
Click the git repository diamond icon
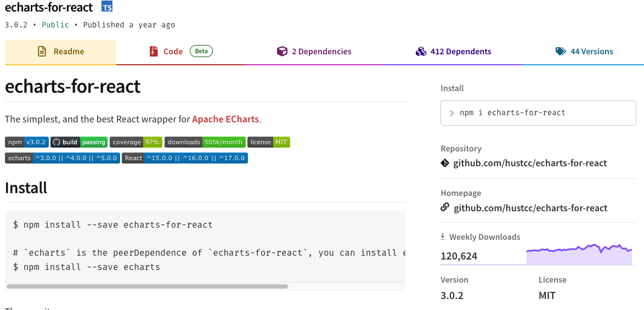click(x=445, y=163)
